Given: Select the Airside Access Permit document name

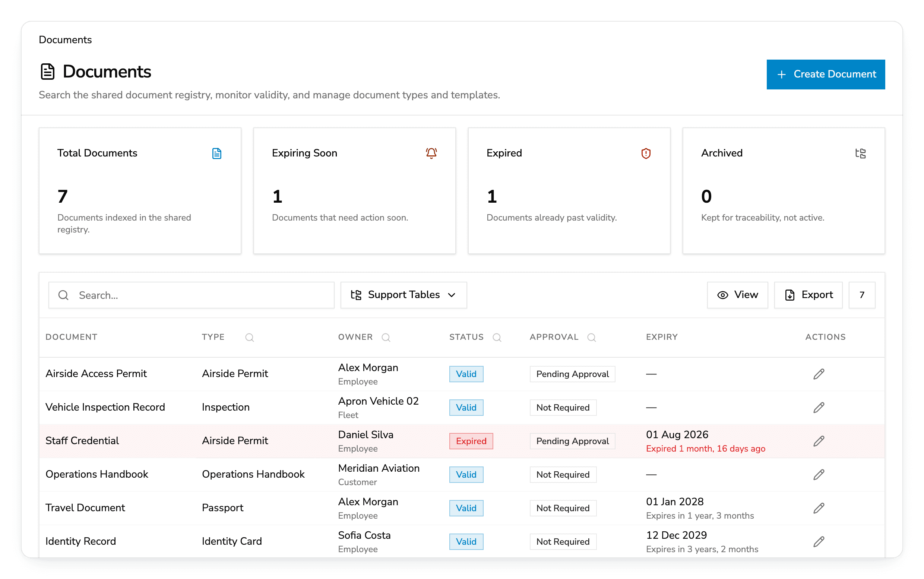Looking at the screenshot, I should click(x=96, y=374).
